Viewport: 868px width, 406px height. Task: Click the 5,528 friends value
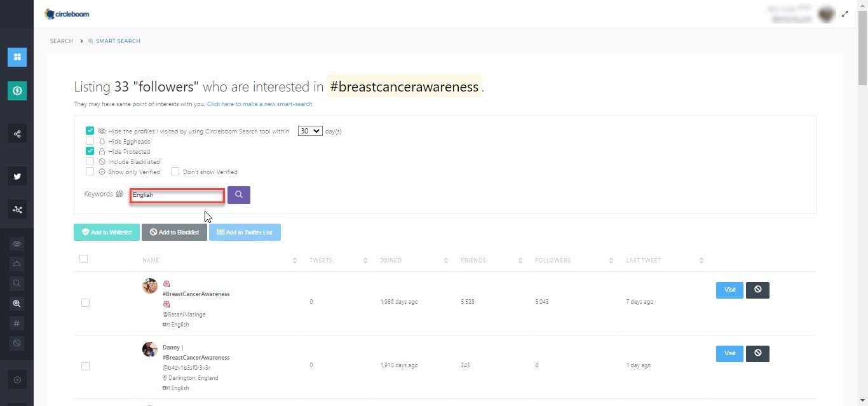[468, 302]
